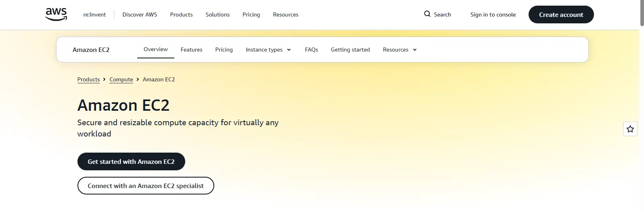Open the Getting started tab

(350, 50)
